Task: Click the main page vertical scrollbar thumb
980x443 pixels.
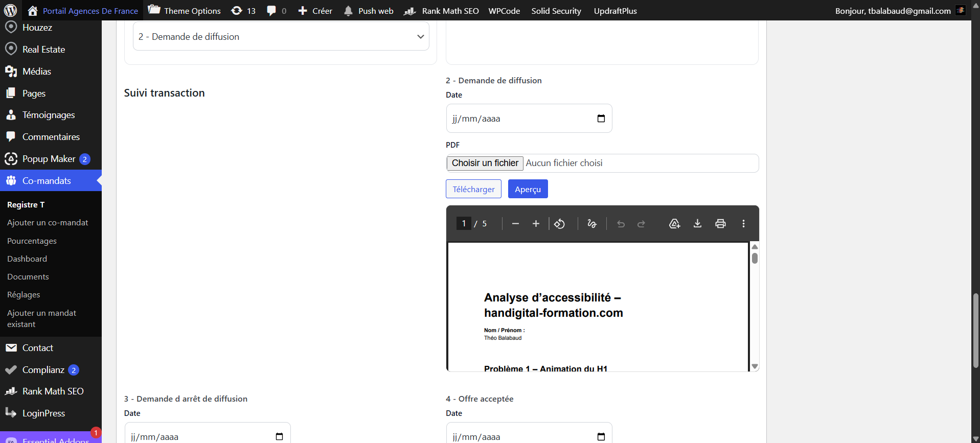Action: click(x=975, y=331)
